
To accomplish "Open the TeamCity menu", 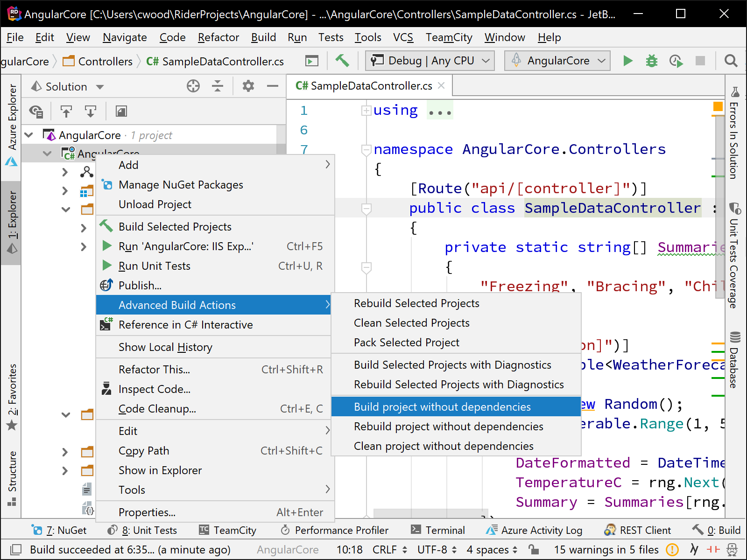I will point(449,37).
